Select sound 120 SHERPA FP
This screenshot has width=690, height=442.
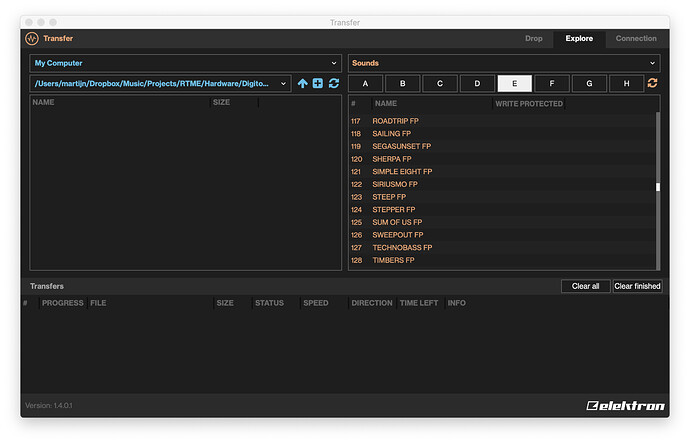tap(502, 159)
